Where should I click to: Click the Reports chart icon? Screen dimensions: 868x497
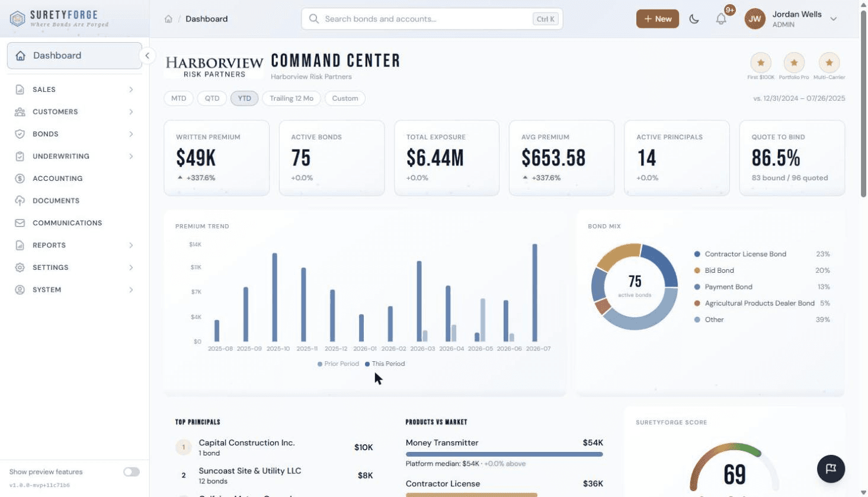click(20, 245)
